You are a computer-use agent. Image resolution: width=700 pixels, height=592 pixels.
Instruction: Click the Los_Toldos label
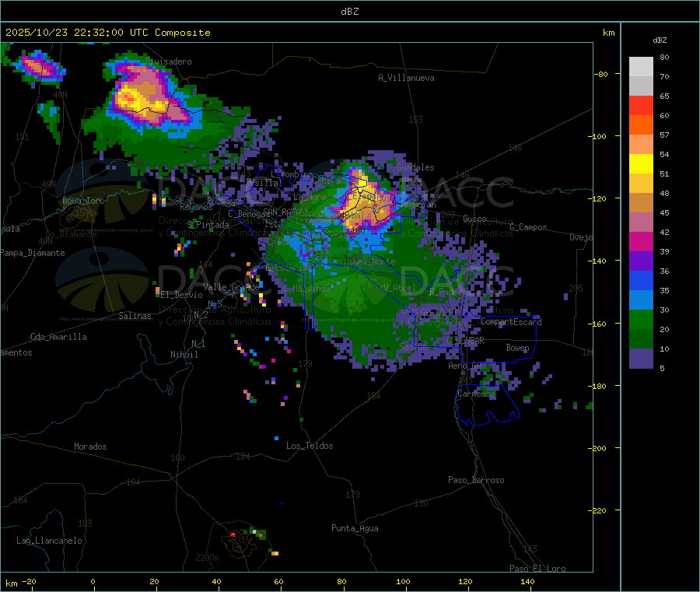tap(310, 446)
